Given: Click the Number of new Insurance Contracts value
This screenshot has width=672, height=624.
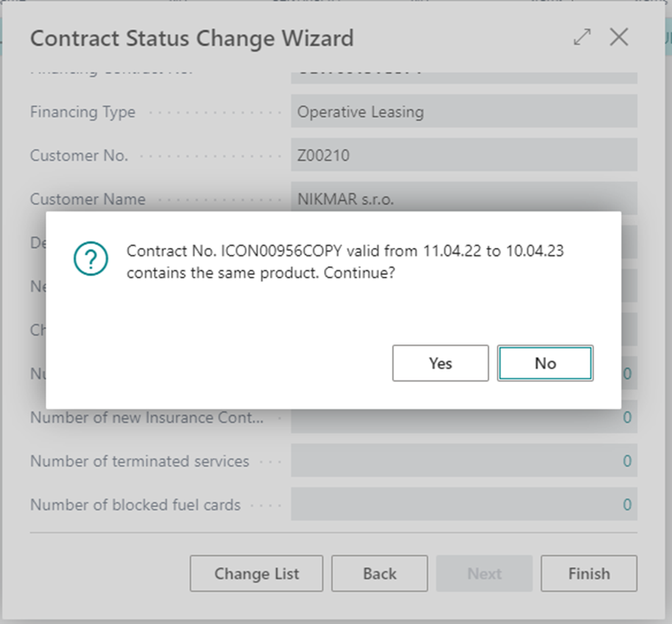Looking at the screenshot, I should point(464,418).
